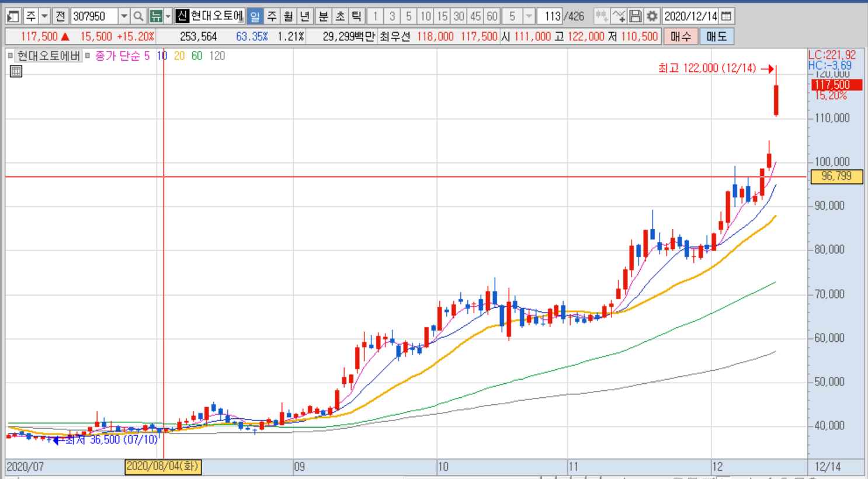Select the 일 daily chart period
This screenshot has width=868, height=479.
(255, 16)
